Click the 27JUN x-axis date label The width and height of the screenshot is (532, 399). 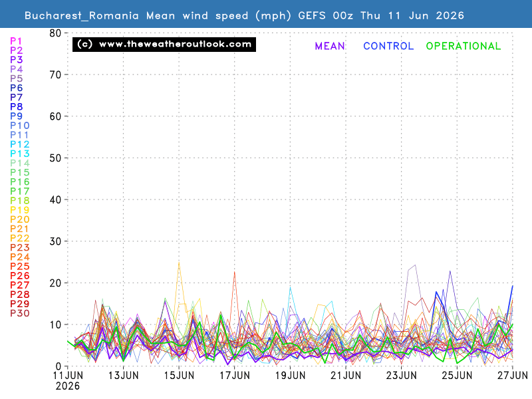(513, 376)
